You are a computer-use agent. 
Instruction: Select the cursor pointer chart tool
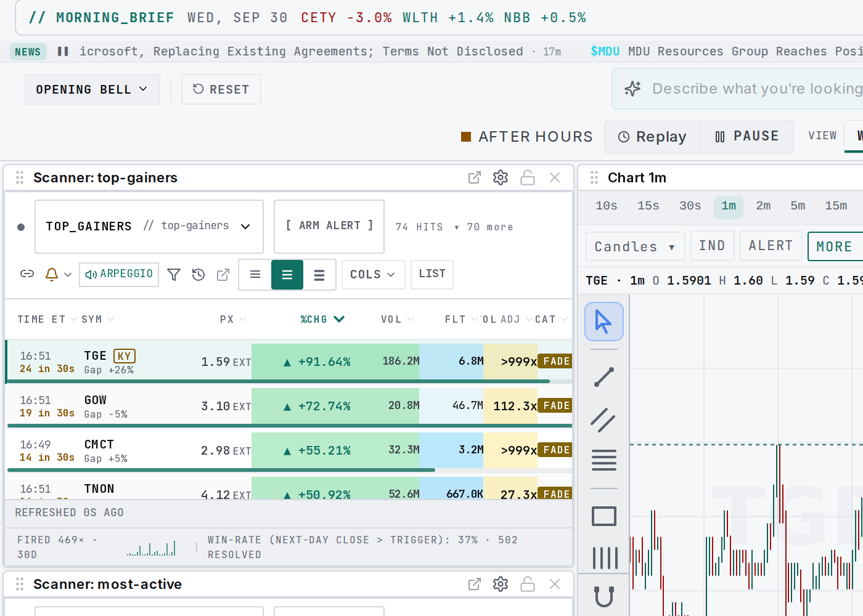click(x=604, y=322)
